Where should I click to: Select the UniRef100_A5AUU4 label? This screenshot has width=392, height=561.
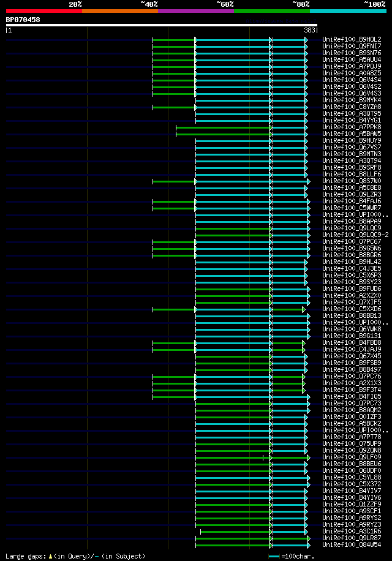(352, 60)
